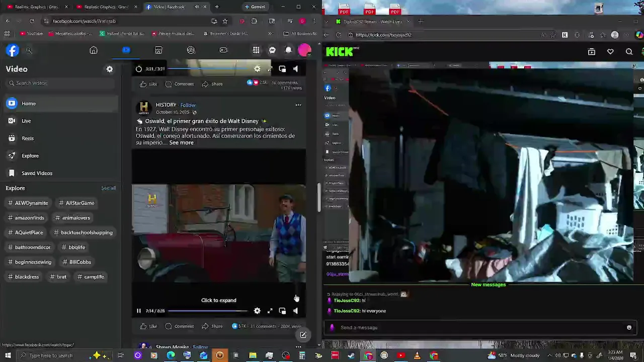Open Kick heart following icon

pyautogui.click(x=610, y=52)
